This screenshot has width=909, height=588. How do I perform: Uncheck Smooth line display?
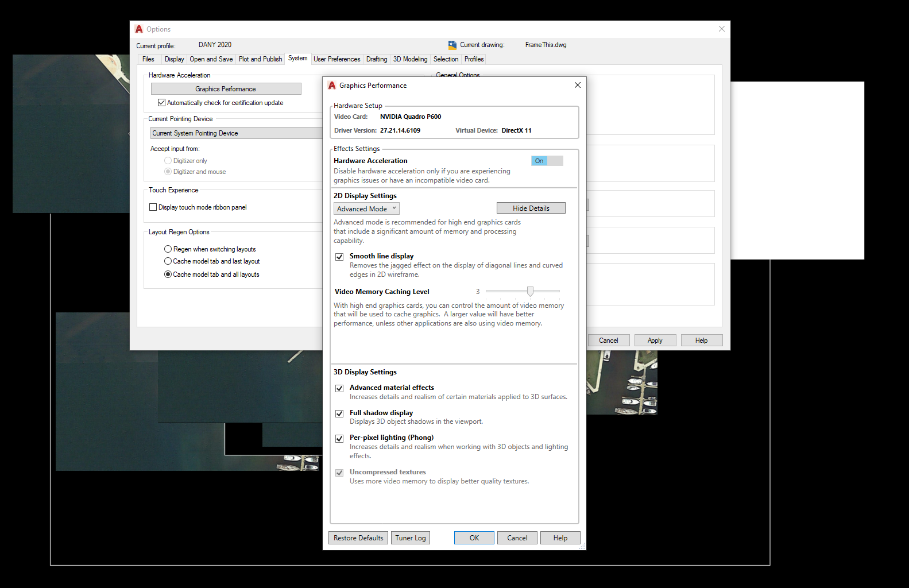(x=339, y=257)
